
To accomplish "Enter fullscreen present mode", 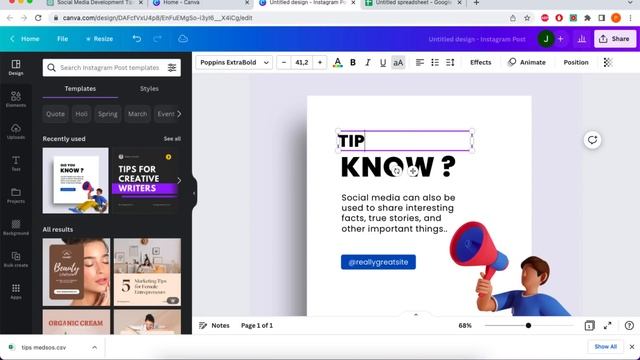I will 608,325.
